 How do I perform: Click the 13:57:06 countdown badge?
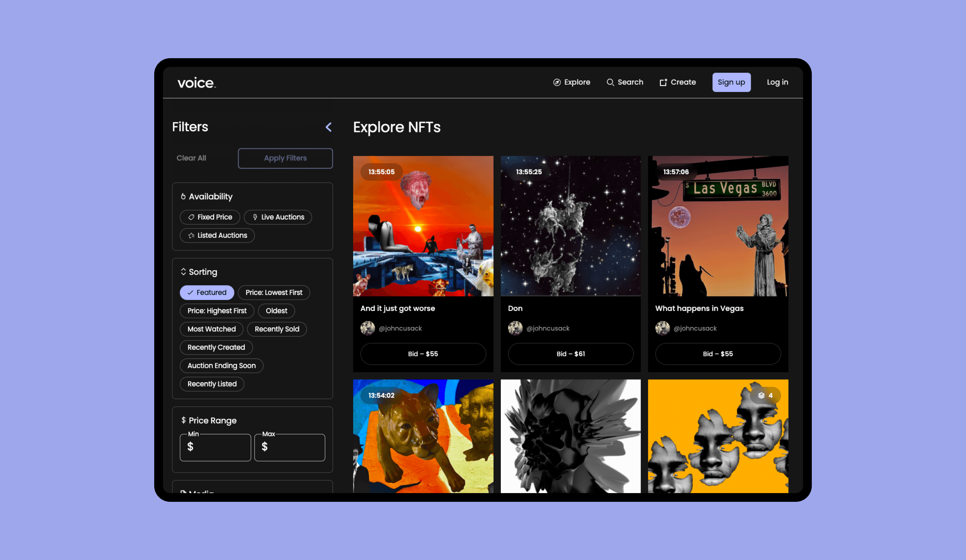tap(675, 172)
